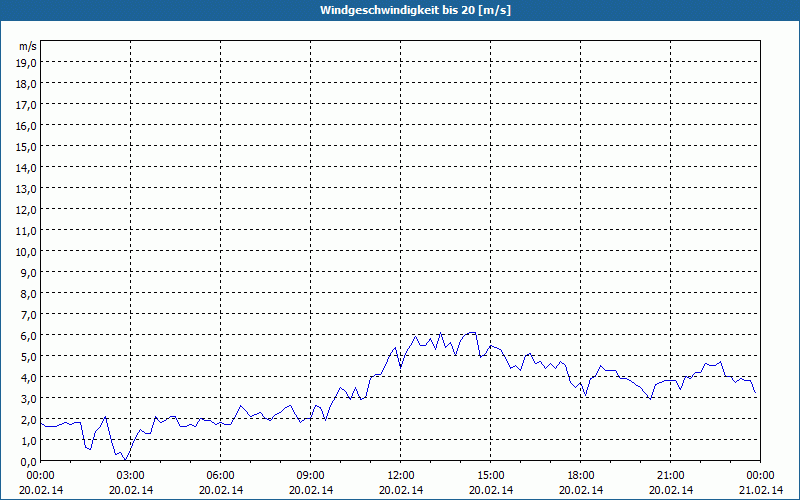The image size is (800, 500).
Task: Click the first 00:00 time label
Action: (x=41, y=476)
